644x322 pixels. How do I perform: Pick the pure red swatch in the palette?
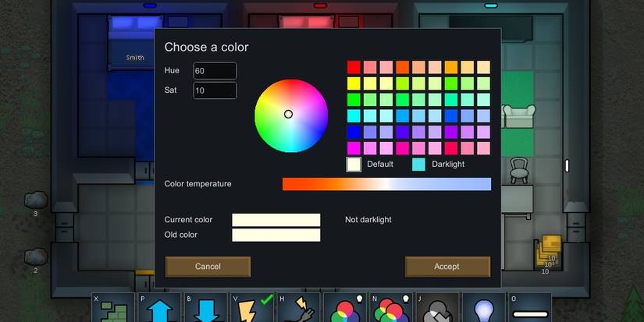click(x=354, y=67)
